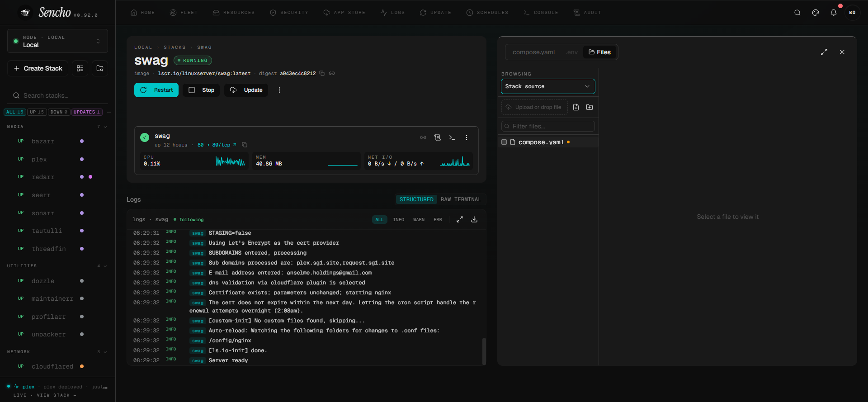Filter stacks by DOWN 0
The height and width of the screenshot is (402, 868).
pos(59,112)
